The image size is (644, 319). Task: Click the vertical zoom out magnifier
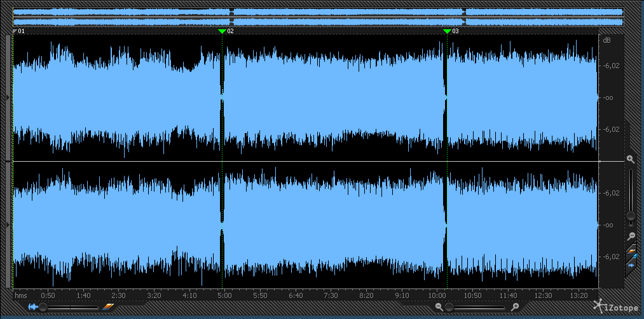pos(631,236)
